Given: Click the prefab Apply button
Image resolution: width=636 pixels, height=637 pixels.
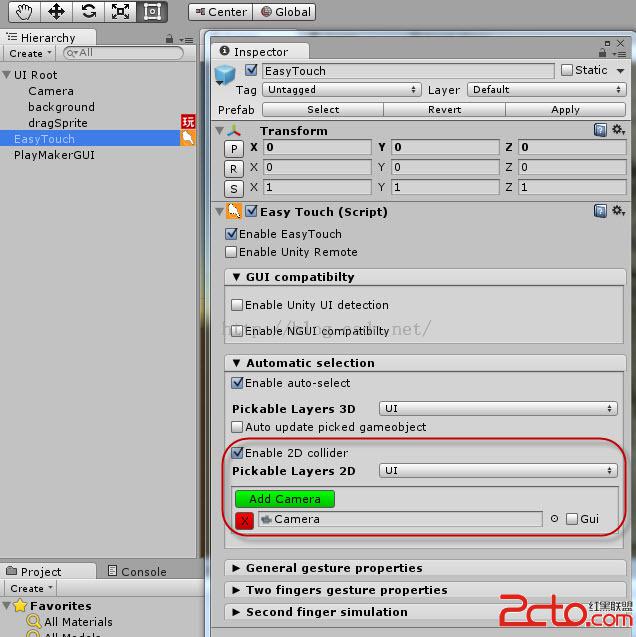Looking at the screenshot, I should pyautogui.click(x=565, y=110).
